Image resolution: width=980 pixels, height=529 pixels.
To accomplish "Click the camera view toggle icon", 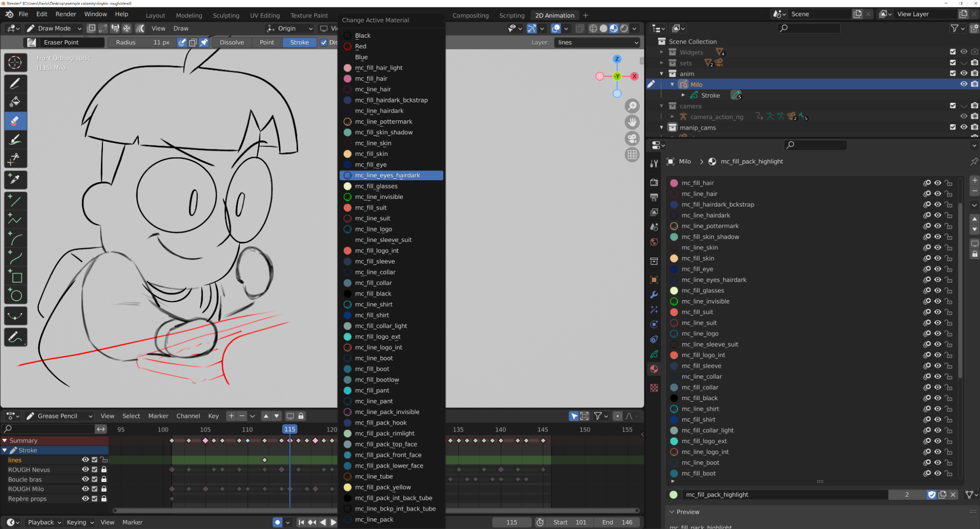I will pos(632,139).
